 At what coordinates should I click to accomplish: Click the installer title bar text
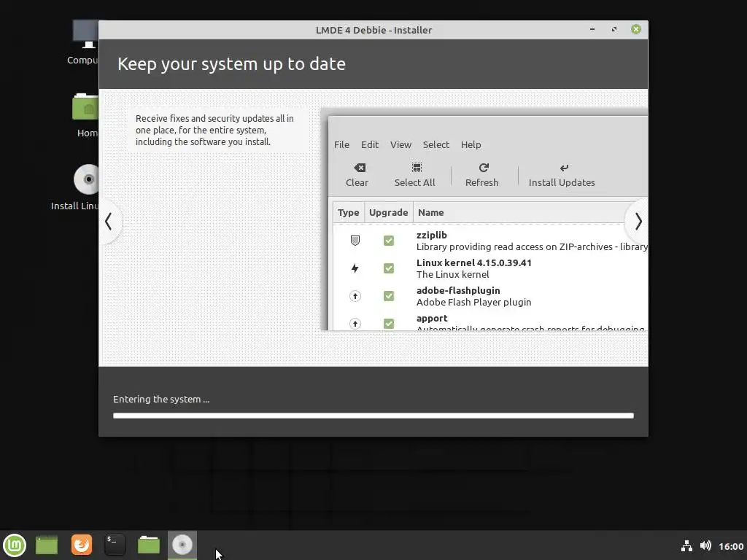pos(373,30)
